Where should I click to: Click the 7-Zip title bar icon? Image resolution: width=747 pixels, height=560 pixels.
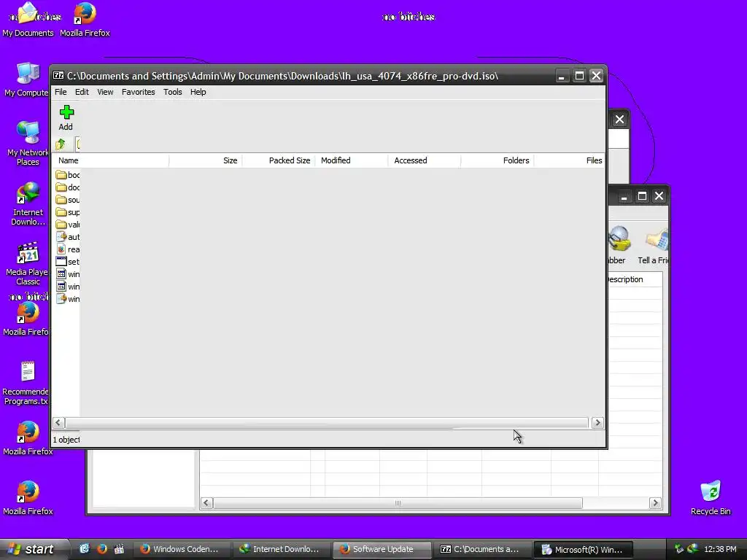click(58, 76)
